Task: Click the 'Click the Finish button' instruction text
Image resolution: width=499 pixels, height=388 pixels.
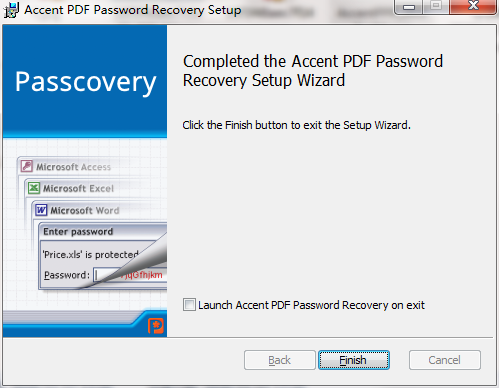Action: point(296,125)
